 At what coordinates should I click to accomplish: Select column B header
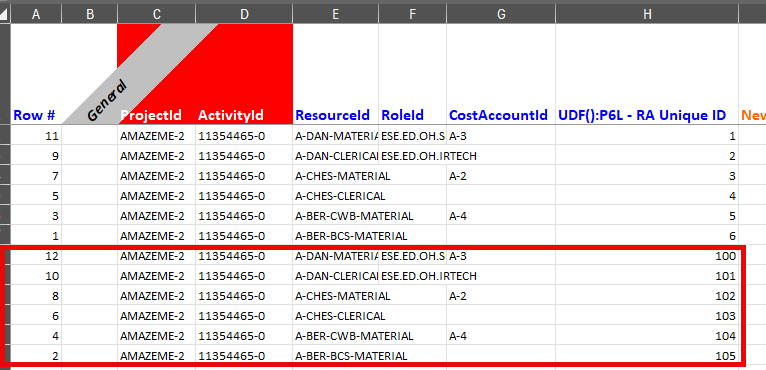pos(89,15)
